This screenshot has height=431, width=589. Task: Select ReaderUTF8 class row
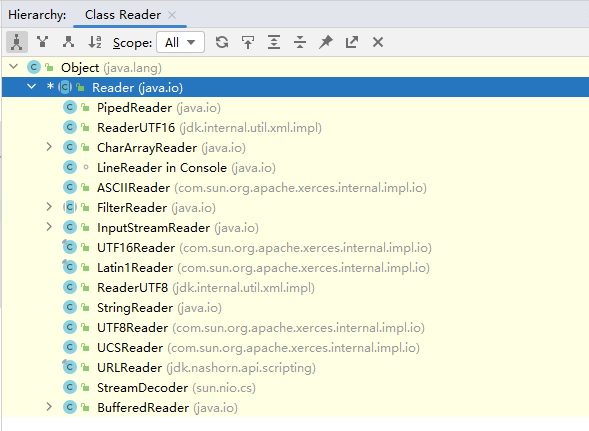(x=295, y=287)
